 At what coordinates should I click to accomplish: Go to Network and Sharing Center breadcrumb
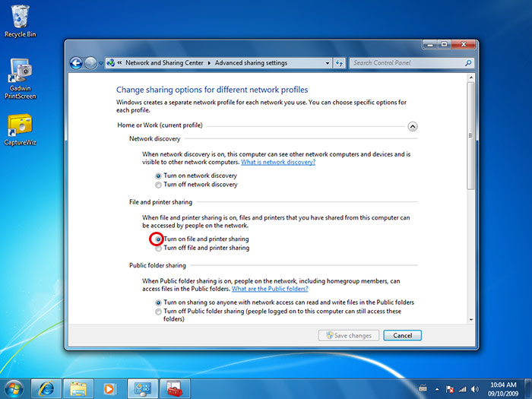[164, 63]
